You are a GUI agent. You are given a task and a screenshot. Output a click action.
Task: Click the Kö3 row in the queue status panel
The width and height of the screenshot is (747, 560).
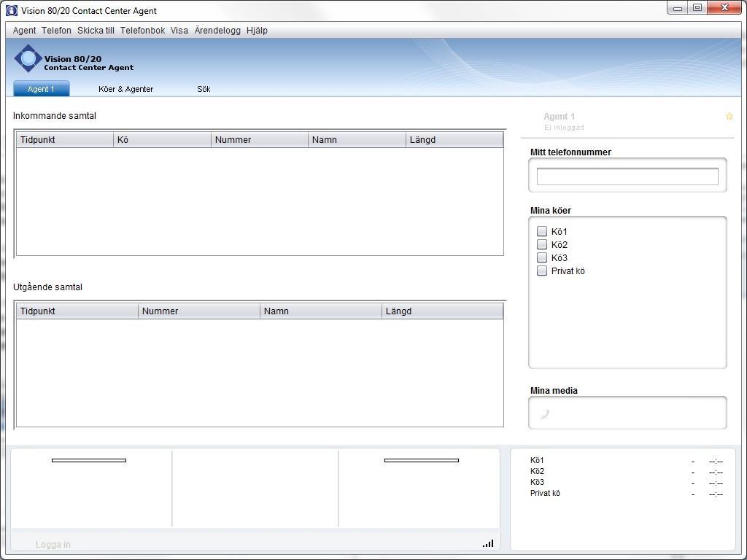627,483
